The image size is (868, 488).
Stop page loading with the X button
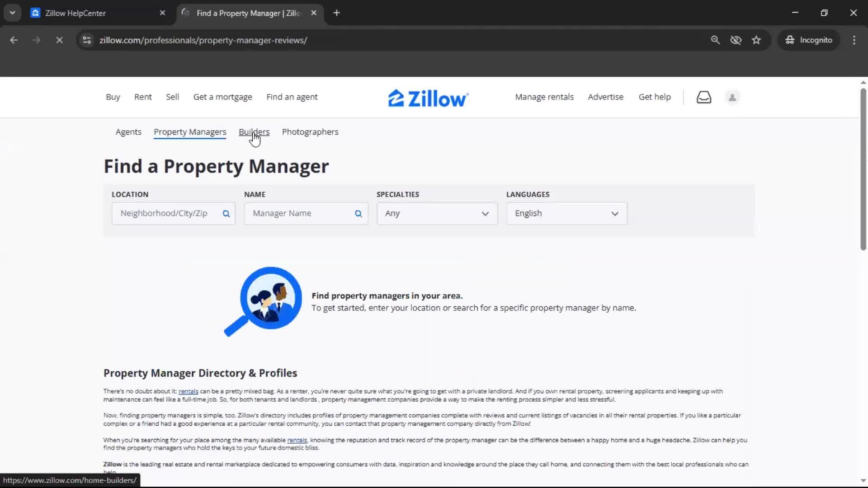(x=59, y=40)
